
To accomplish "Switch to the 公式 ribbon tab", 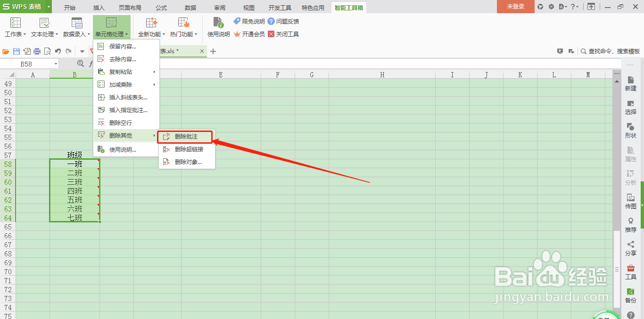I will pyautogui.click(x=161, y=7).
